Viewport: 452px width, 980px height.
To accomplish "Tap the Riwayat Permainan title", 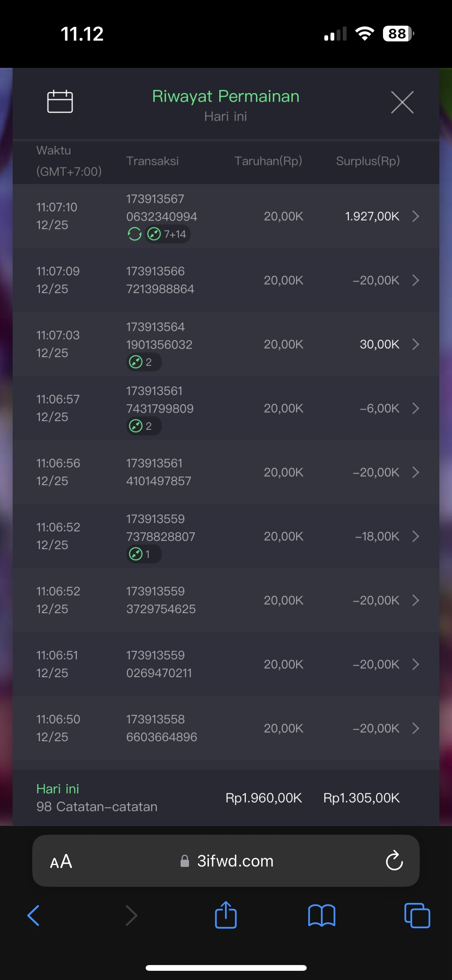I will tap(225, 96).
